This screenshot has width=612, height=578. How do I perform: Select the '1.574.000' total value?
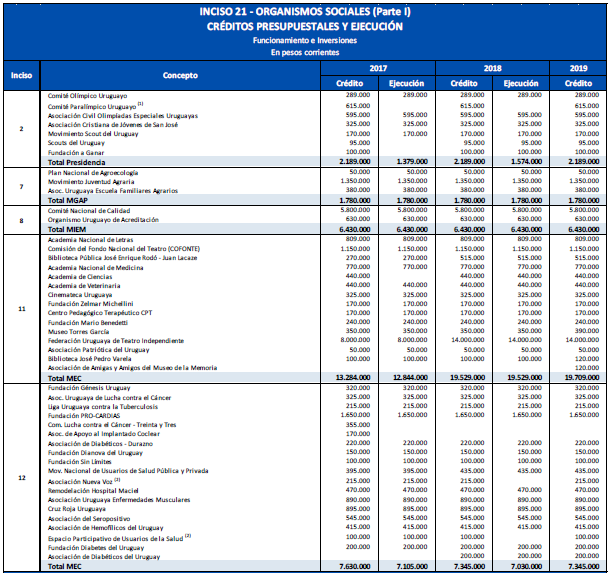pyautogui.click(x=526, y=162)
